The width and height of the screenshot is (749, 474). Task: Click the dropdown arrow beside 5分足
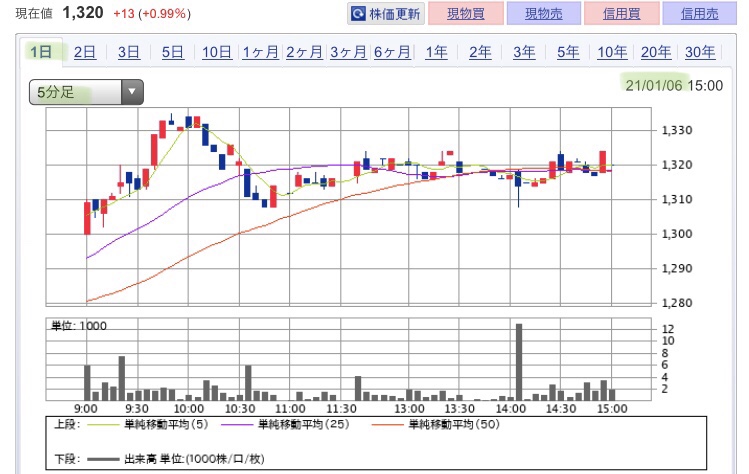pyautogui.click(x=132, y=92)
